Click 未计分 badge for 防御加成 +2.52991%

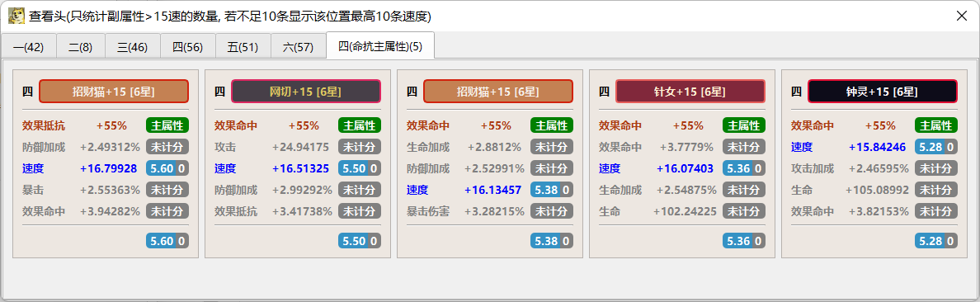[552, 168]
